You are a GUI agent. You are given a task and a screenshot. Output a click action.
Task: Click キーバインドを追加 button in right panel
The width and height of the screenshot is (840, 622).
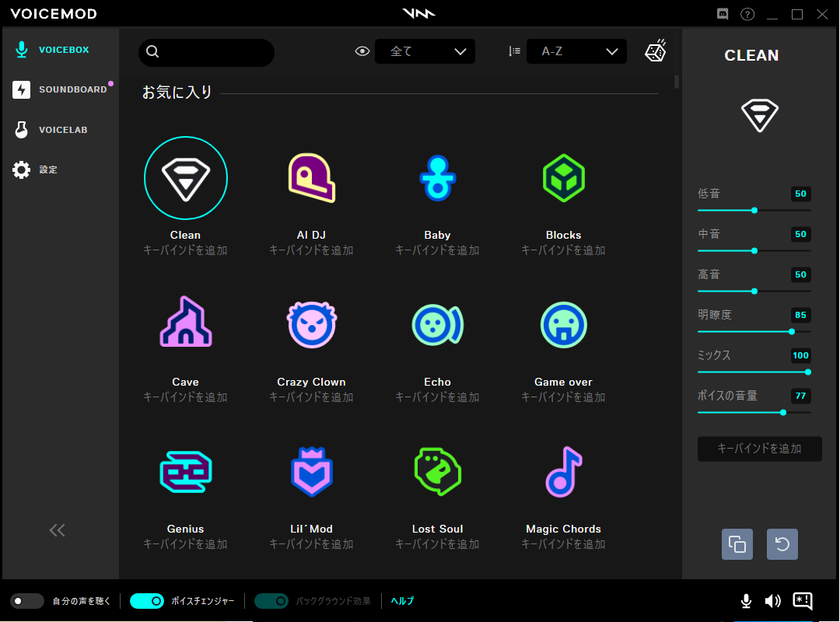coord(760,449)
